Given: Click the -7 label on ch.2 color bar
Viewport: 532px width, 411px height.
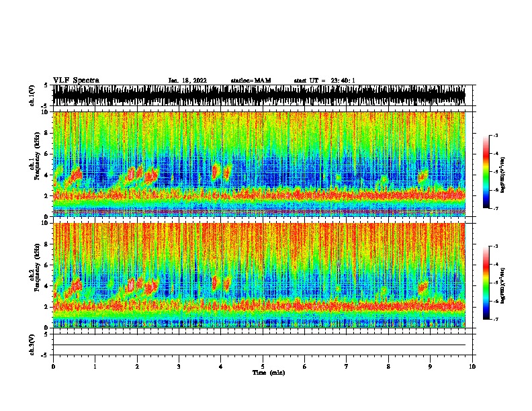Looking at the screenshot, I should point(496,320).
